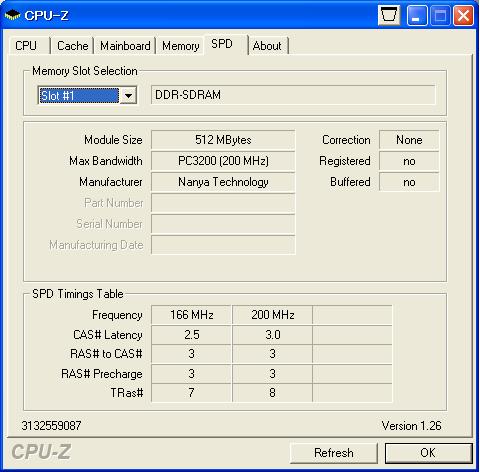Click the Memory Slot Selection heading
This screenshot has width=480, height=472.
click(85, 71)
